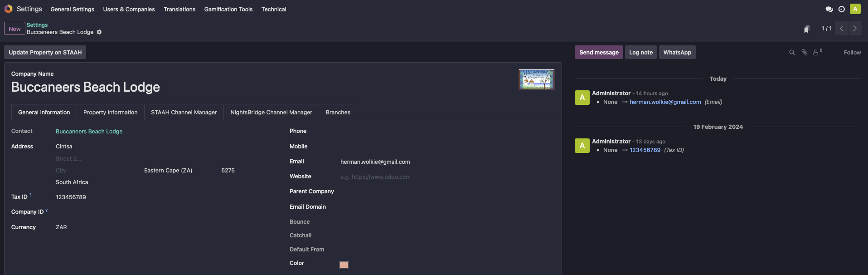868x275 pixels.
Task: Click the Mobile input field
Action: (x=447, y=147)
